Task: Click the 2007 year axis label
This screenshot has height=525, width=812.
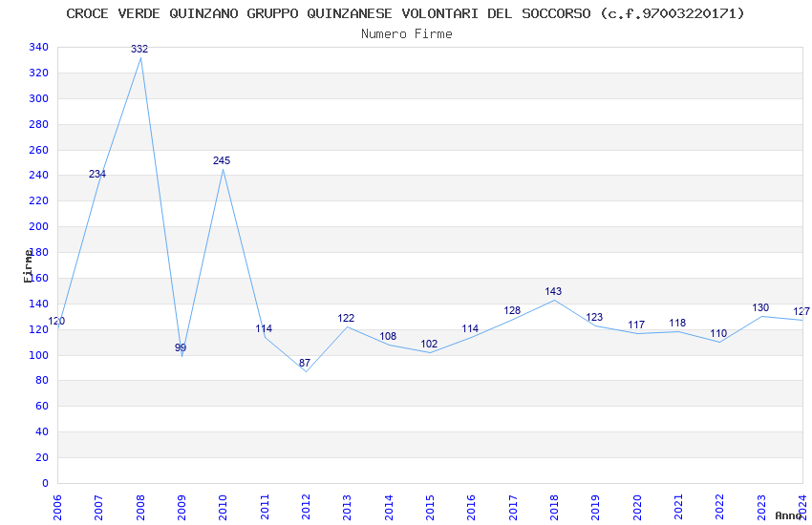Action: point(98,507)
